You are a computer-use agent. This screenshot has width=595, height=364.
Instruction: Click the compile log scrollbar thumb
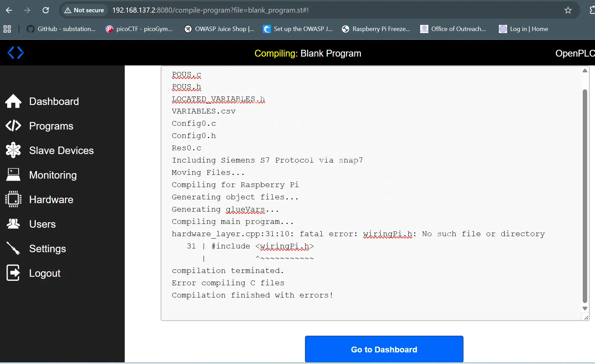coord(585,196)
